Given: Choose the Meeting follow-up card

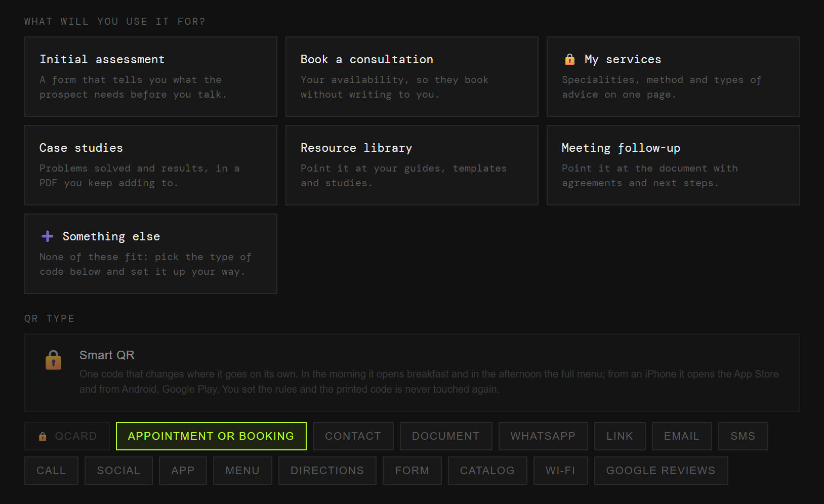Looking at the screenshot, I should (x=673, y=165).
